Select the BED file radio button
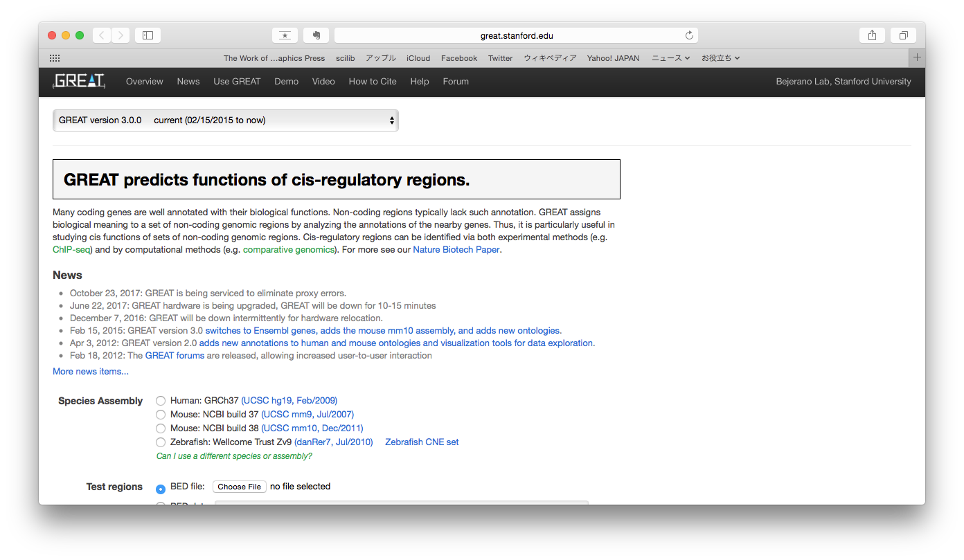The height and width of the screenshot is (560, 964). 161,489
